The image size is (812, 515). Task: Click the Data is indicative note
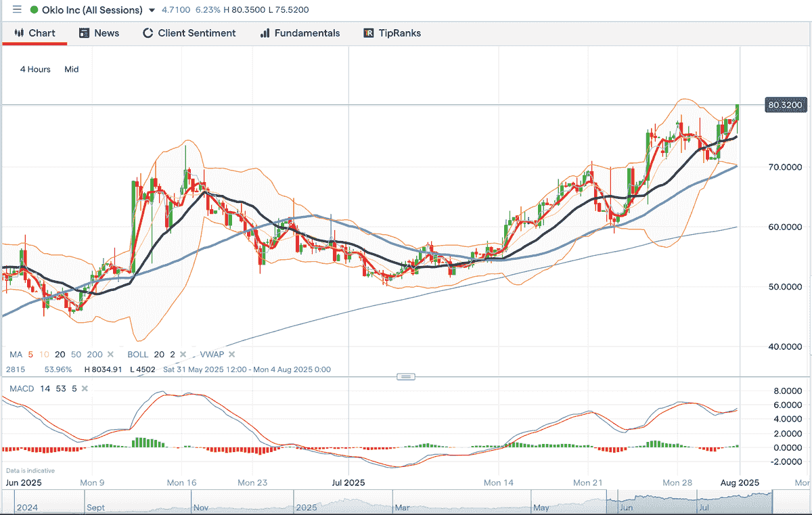coord(30,470)
